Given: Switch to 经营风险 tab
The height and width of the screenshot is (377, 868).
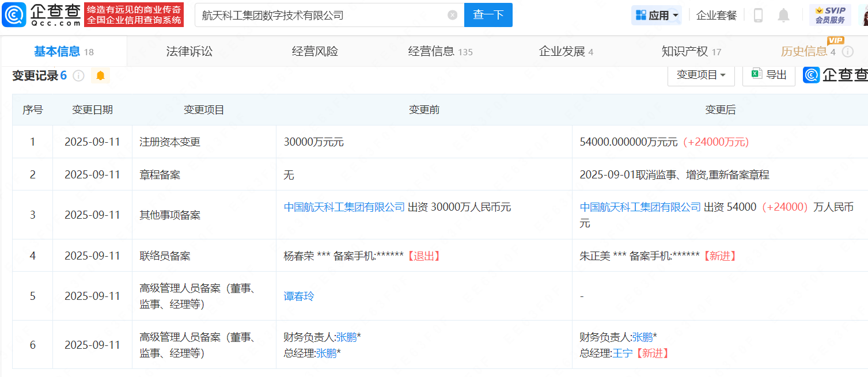Looking at the screenshot, I should coord(315,52).
